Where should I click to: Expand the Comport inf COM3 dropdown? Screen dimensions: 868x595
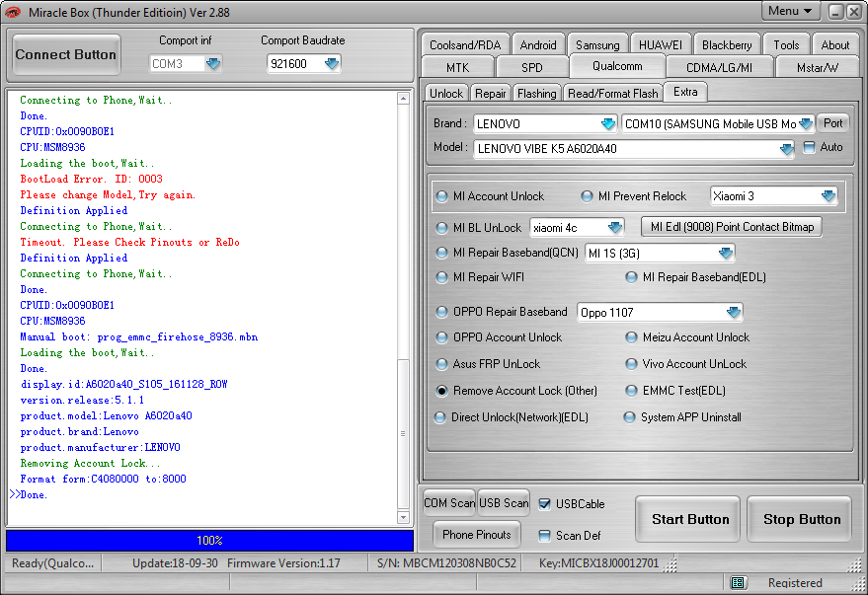point(213,63)
